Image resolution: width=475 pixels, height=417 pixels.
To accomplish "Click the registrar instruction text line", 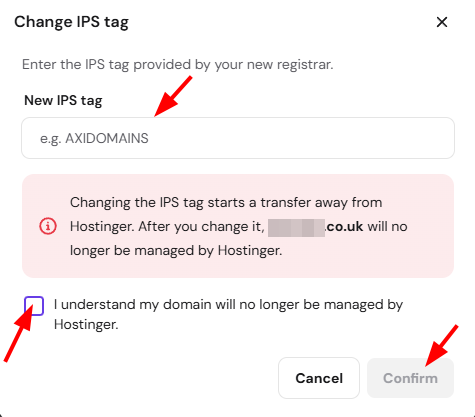I will coord(178,64).
